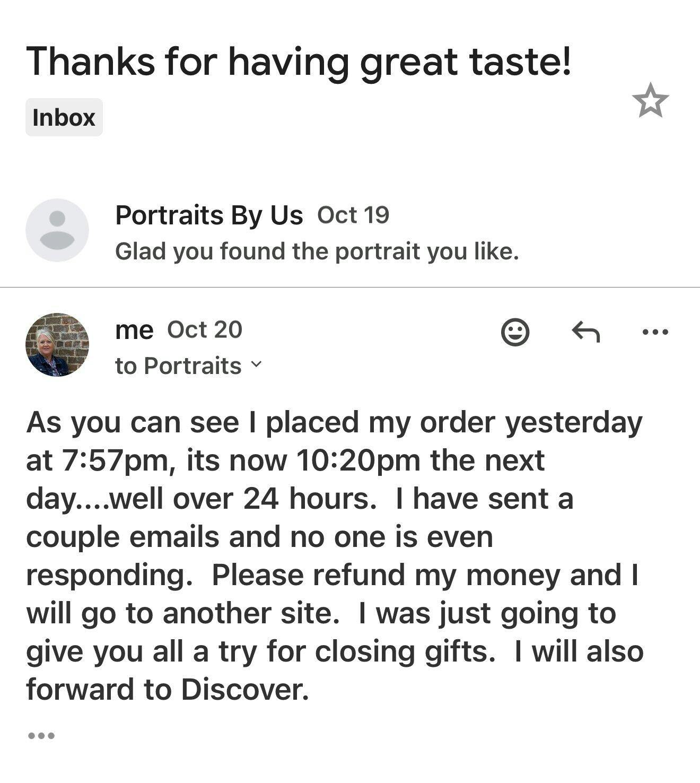
Task: Tap the Inbox label chip
Action: (64, 117)
